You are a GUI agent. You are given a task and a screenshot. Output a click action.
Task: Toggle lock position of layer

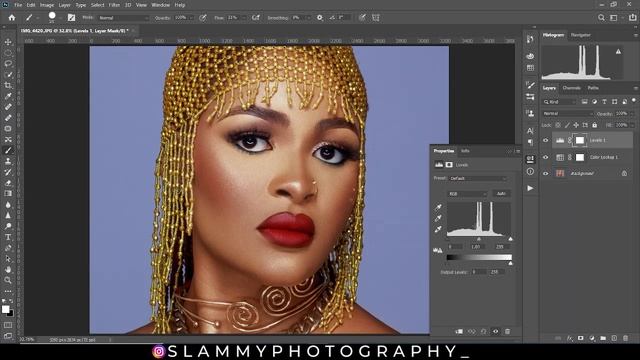[x=576, y=125]
